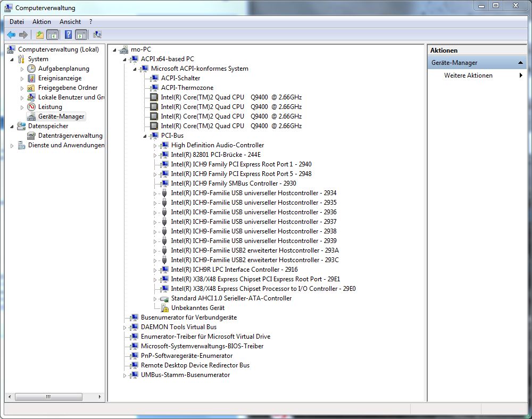Image resolution: width=532 pixels, height=419 pixels.
Task: Click the Show/Hide action pane toolbar icon
Action: (x=81, y=35)
